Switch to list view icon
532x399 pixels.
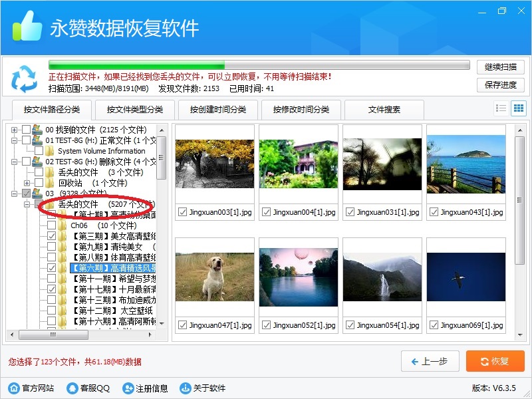(x=501, y=108)
